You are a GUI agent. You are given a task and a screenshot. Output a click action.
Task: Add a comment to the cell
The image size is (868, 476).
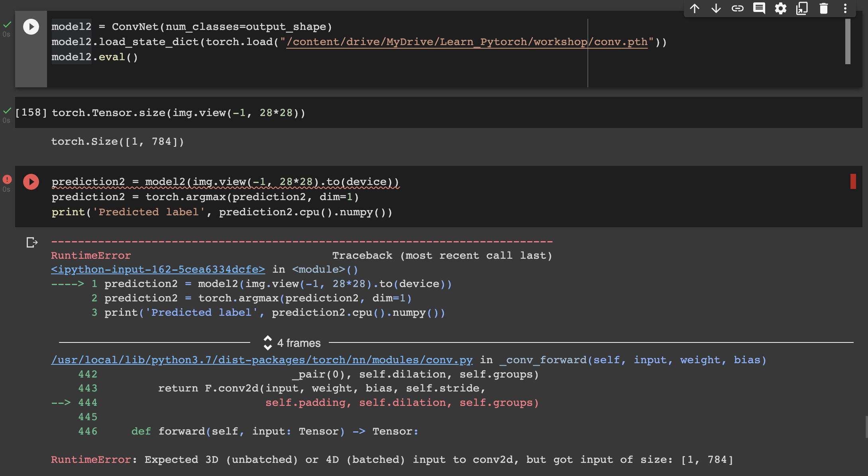point(759,8)
